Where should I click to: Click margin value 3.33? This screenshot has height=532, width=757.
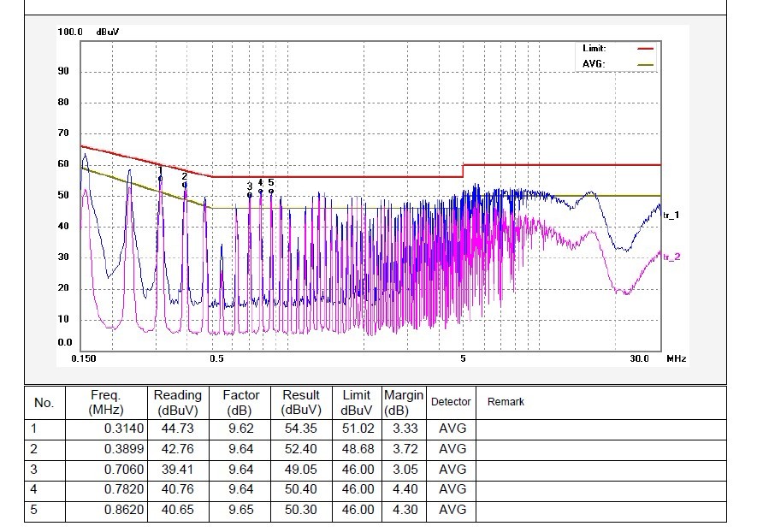coord(405,429)
